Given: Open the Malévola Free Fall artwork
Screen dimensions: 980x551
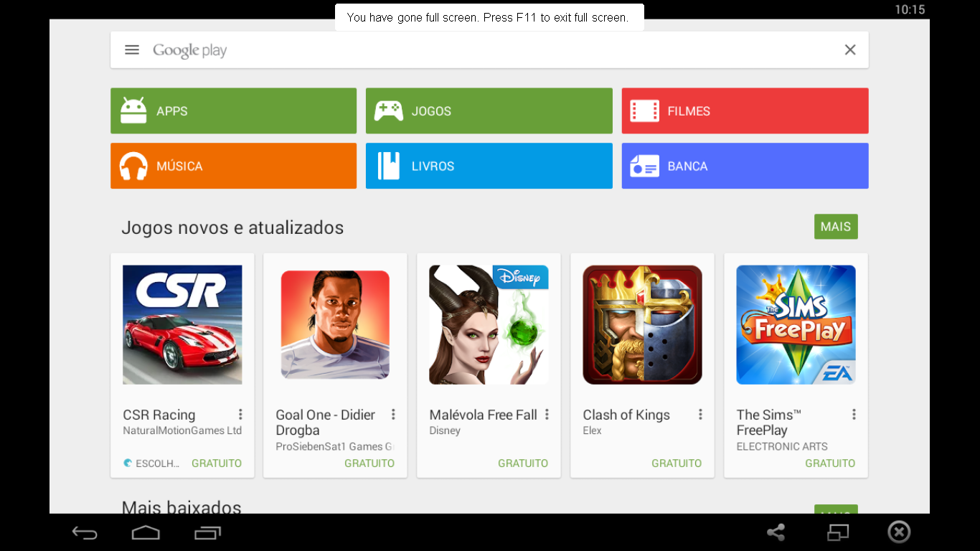Looking at the screenshot, I should click(x=489, y=325).
